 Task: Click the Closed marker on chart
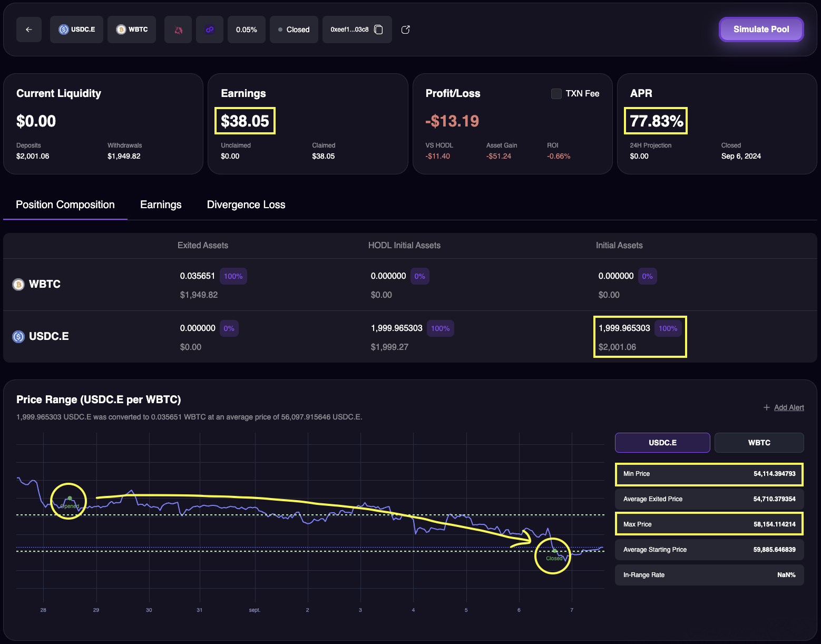click(x=554, y=551)
